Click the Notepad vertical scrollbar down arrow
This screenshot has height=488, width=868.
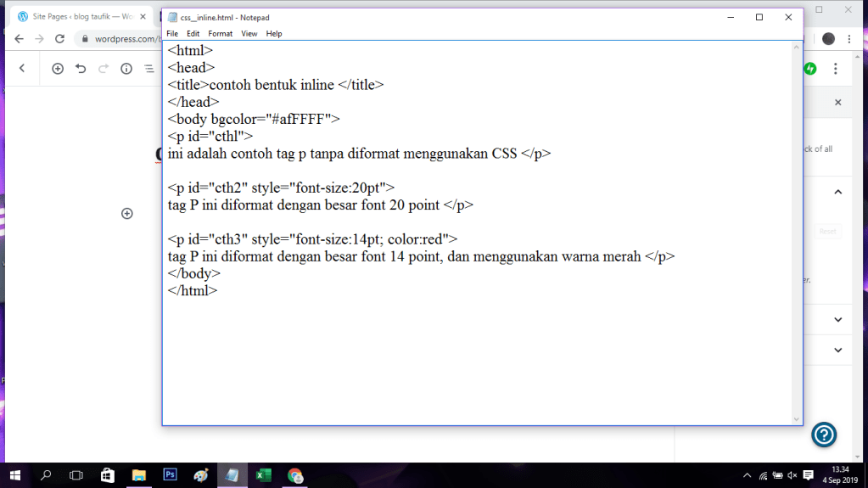pyautogui.click(x=796, y=419)
